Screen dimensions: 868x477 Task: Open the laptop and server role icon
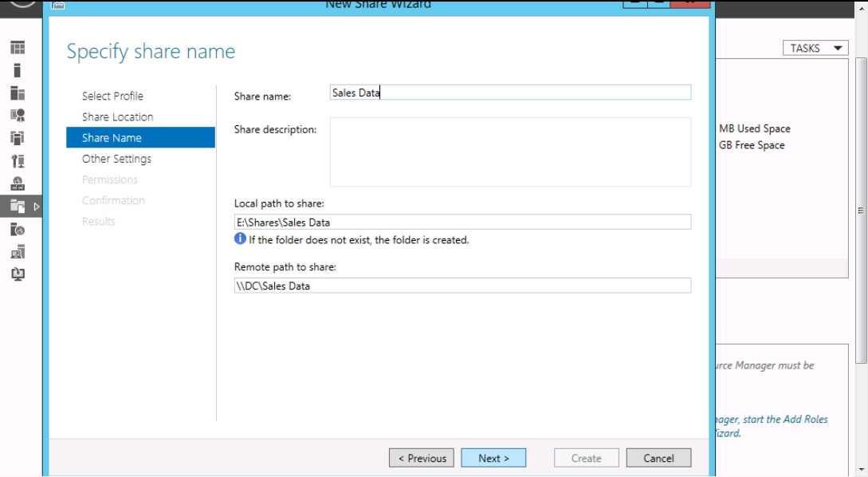[18, 252]
